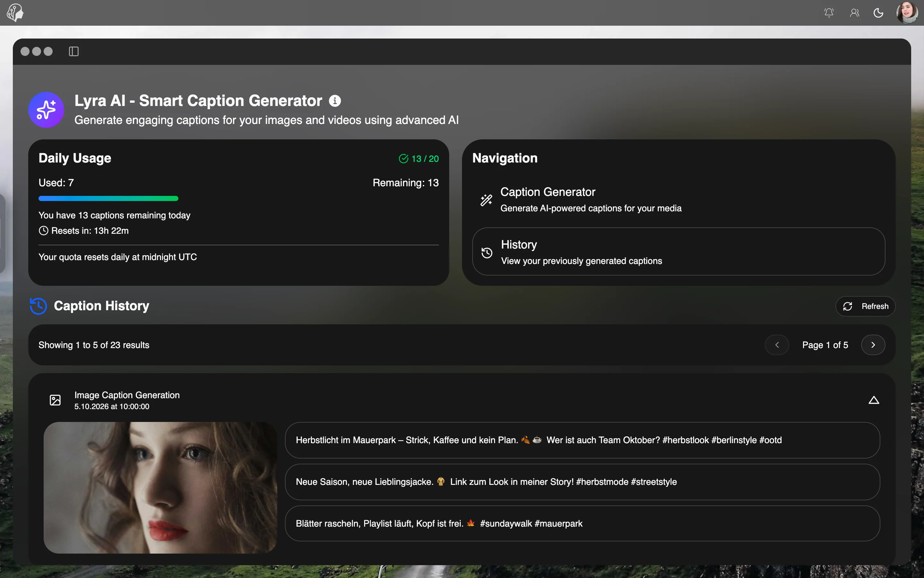This screenshot has height=578, width=924.
Task: Open the notifications bell
Action: (828, 13)
